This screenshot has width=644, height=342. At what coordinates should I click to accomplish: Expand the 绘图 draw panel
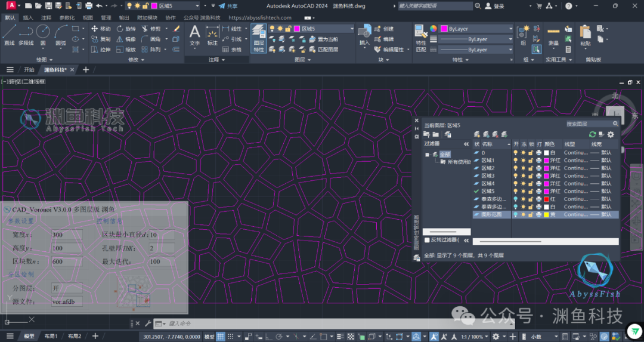point(44,60)
